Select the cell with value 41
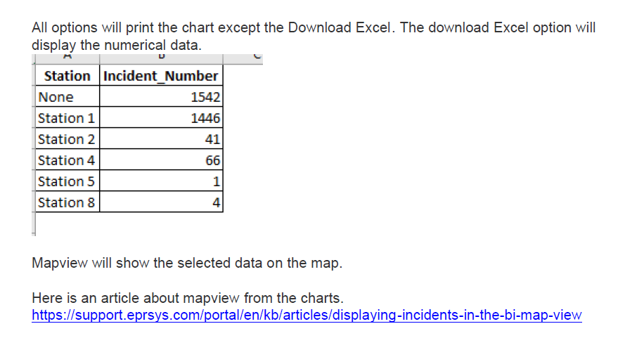The image size is (644, 357). (x=161, y=139)
